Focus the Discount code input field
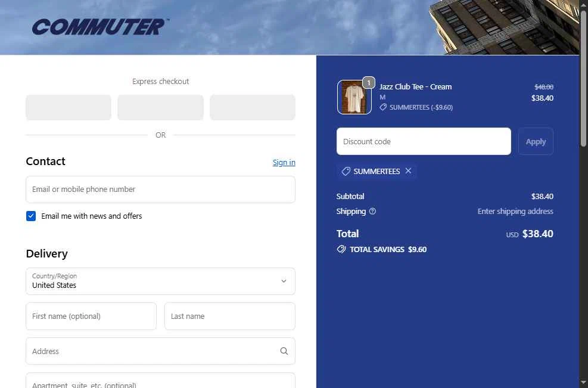The height and width of the screenshot is (388, 588). click(x=424, y=141)
